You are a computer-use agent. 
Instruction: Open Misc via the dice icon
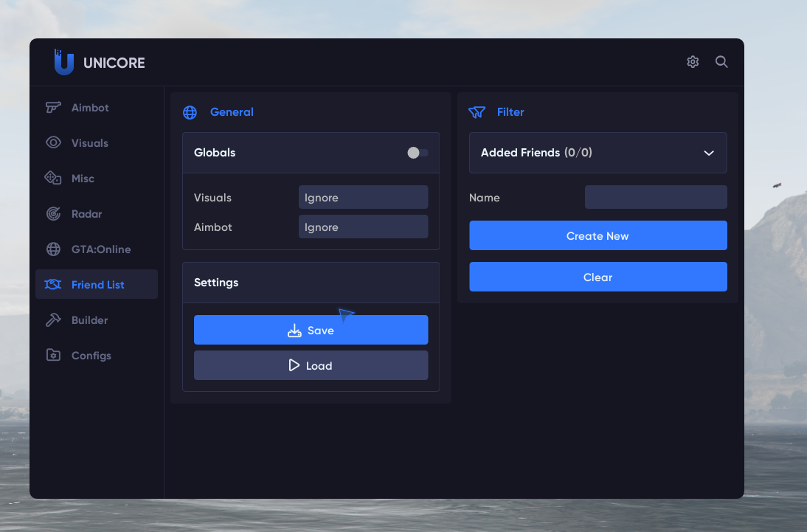click(x=53, y=179)
